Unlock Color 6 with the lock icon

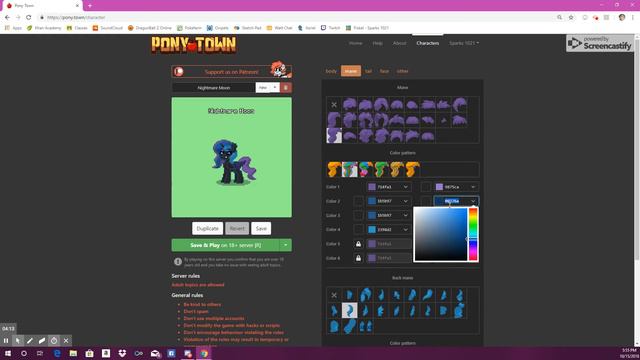click(x=358, y=258)
